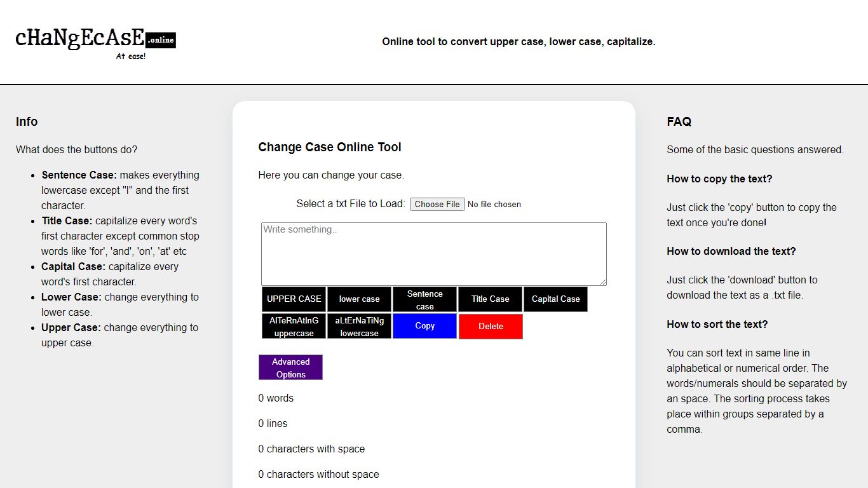The height and width of the screenshot is (488, 868).
Task: Apply aLtErNaTiNg lowercase conversion
Action: pyautogui.click(x=359, y=326)
